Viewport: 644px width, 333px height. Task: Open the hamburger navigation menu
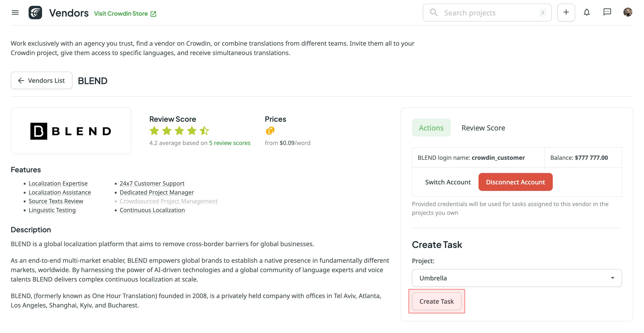tap(15, 13)
